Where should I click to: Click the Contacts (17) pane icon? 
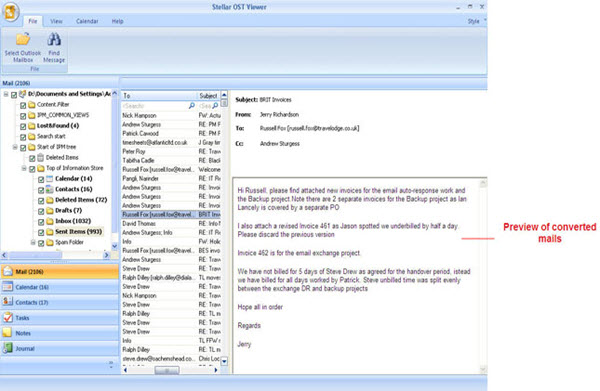pyautogui.click(x=7, y=301)
